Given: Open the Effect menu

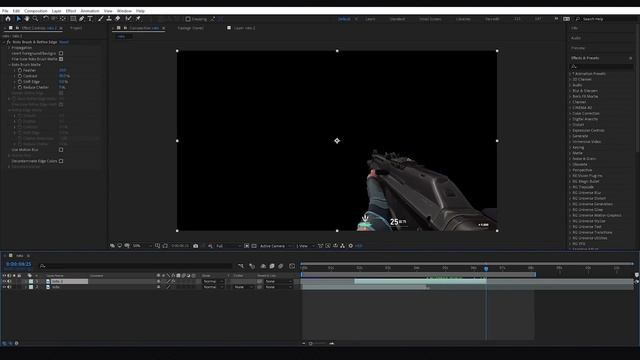Looking at the screenshot, I should click(71, 11).
